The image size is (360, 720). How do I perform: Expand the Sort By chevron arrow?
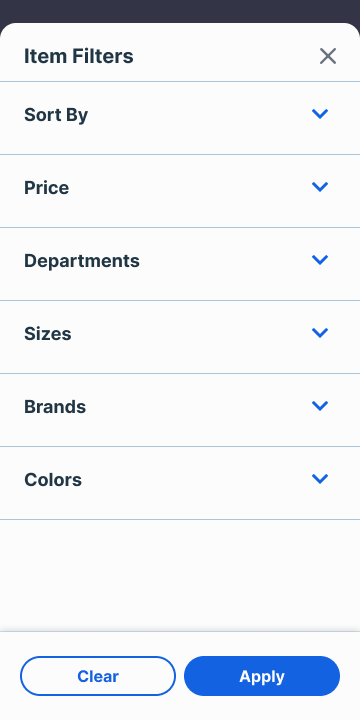coord(320,114)
